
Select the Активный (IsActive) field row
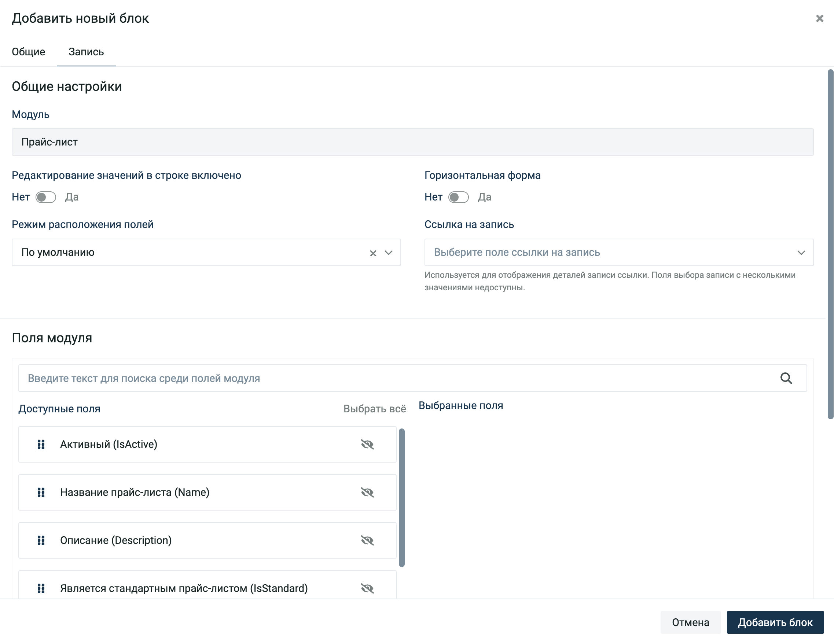pos(207,444)
